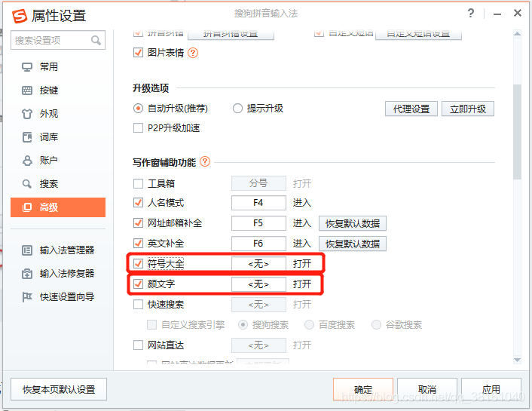Click the F4 hotkey field for 人名模式
Viewport: 532px width, 411px height.
pos(258,203)
